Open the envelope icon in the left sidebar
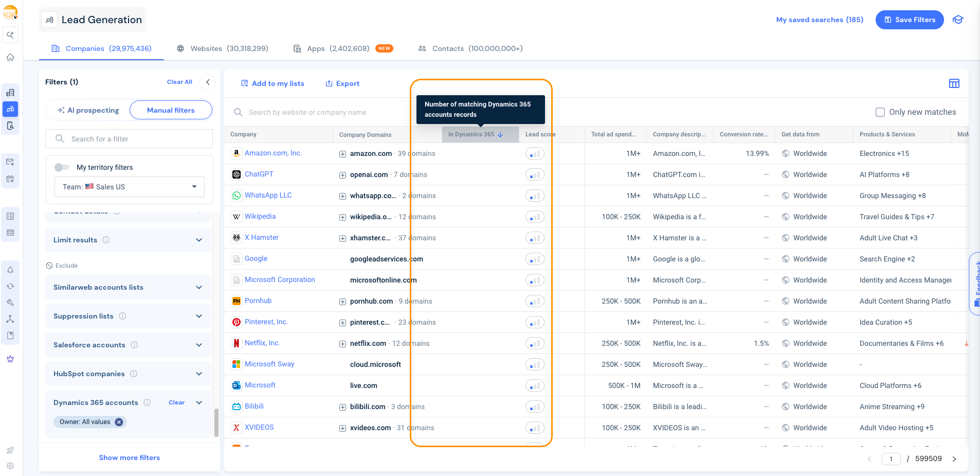This screenshot has width=980, height=476. pos(10,162)
